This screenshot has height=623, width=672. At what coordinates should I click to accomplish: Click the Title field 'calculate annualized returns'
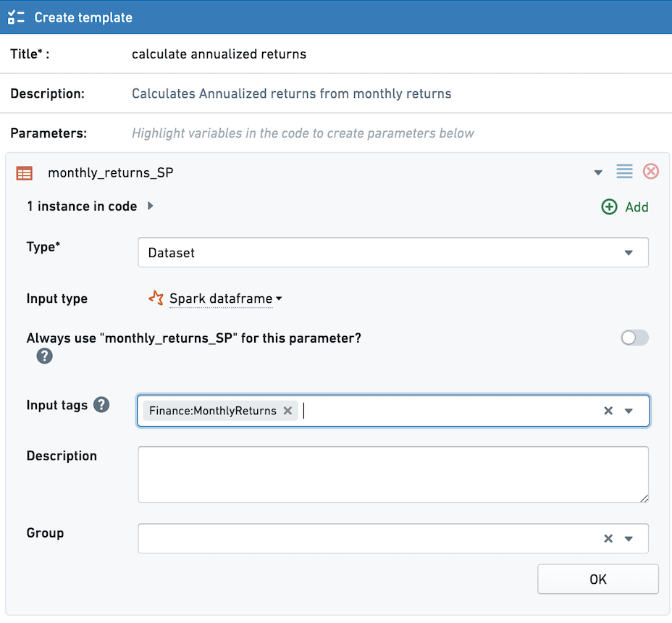point(219,54)
